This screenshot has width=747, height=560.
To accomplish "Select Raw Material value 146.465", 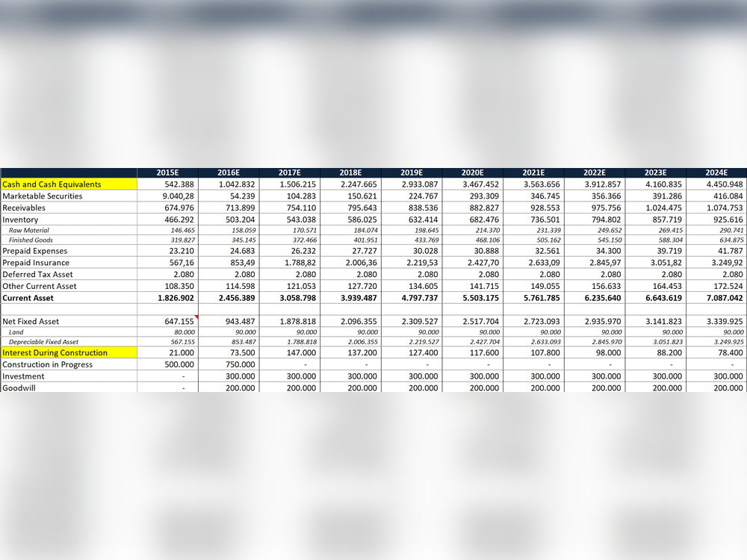I will coord(183,230).
